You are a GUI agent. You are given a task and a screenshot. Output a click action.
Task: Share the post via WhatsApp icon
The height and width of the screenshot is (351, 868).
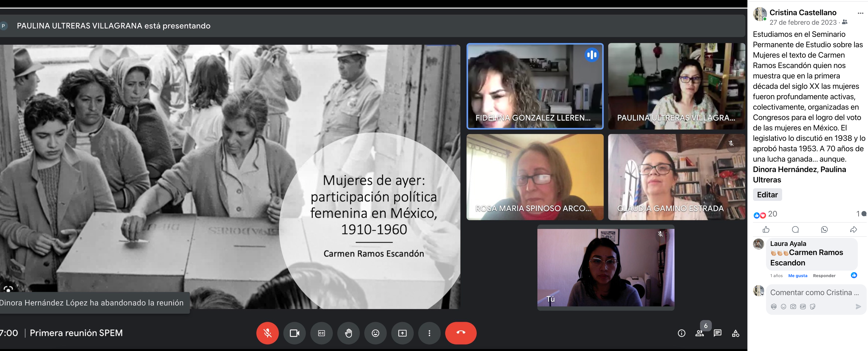[824, 229]
